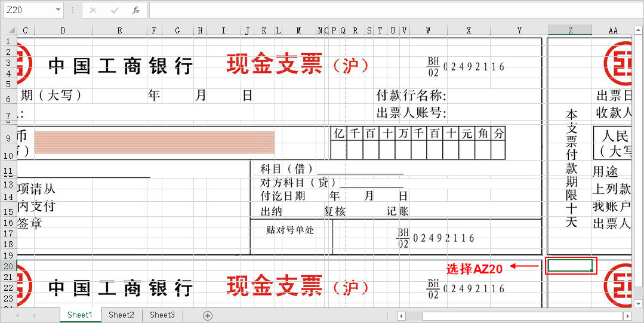Open the Insert Function fx icon
Image resolution: width=644 pixels, height=323 pixels.
[x=136, y=10]
